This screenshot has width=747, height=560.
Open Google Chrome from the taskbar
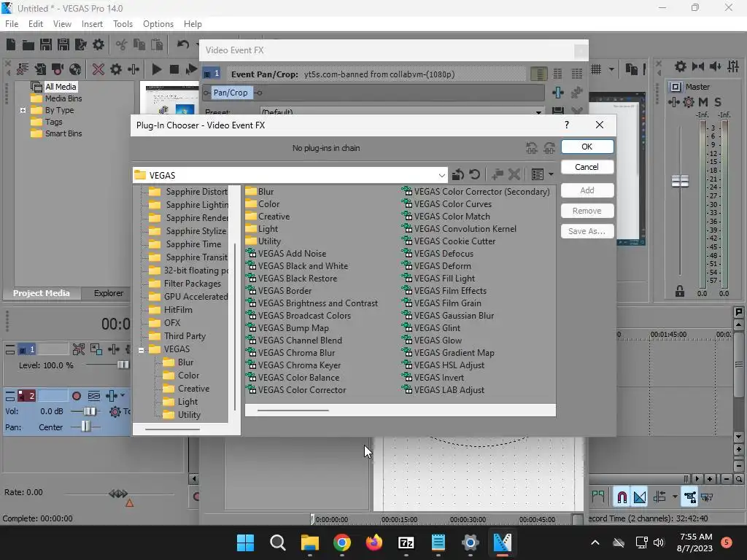click(342, 542)
